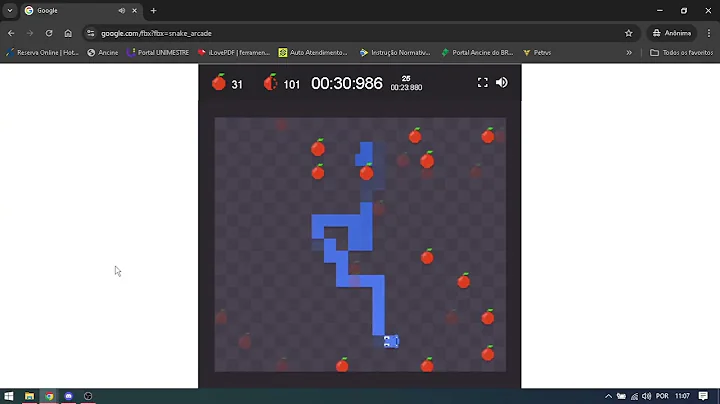Viewport: 720px width, 404px height.
Task: Open the tab search dropdown
Action: coord(10,11)
